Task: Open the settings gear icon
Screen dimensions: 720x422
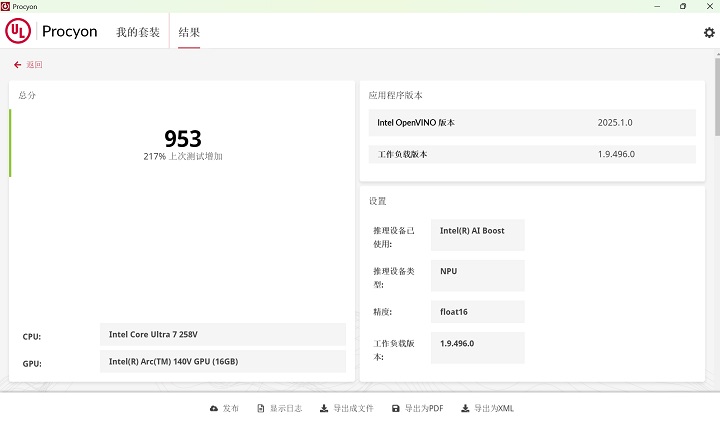Action: pyautogui.click(x=709, y=33)
